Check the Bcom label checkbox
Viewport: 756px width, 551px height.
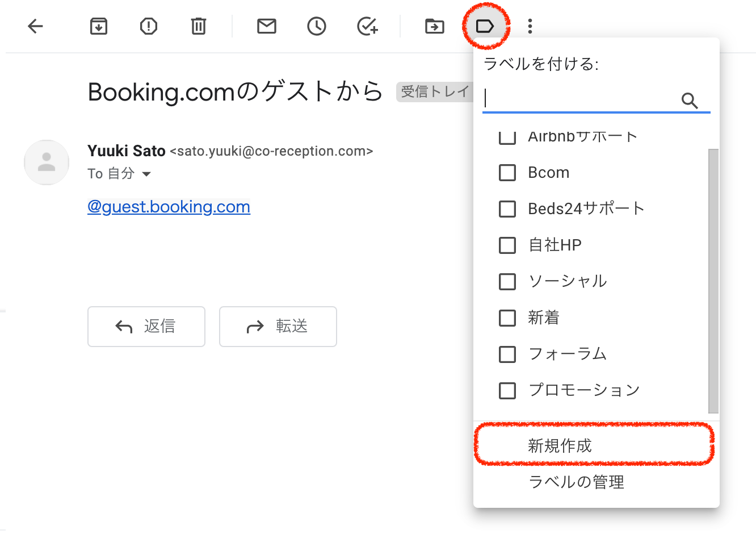507,173
